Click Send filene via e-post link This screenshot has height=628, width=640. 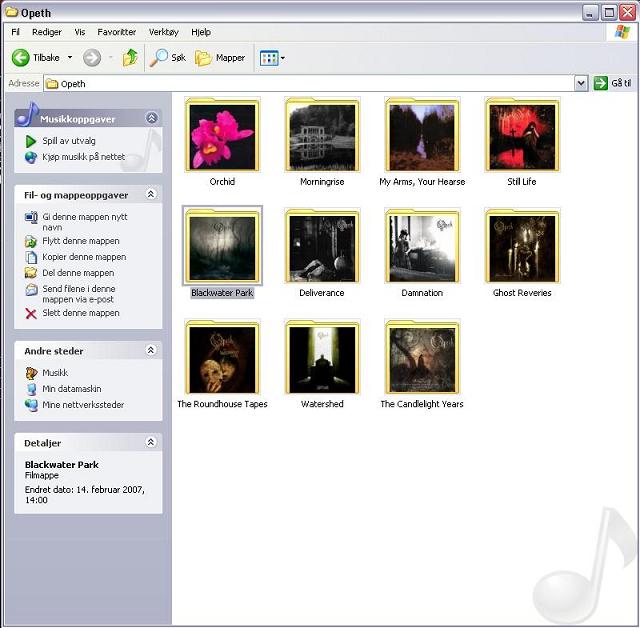[79, 294]
